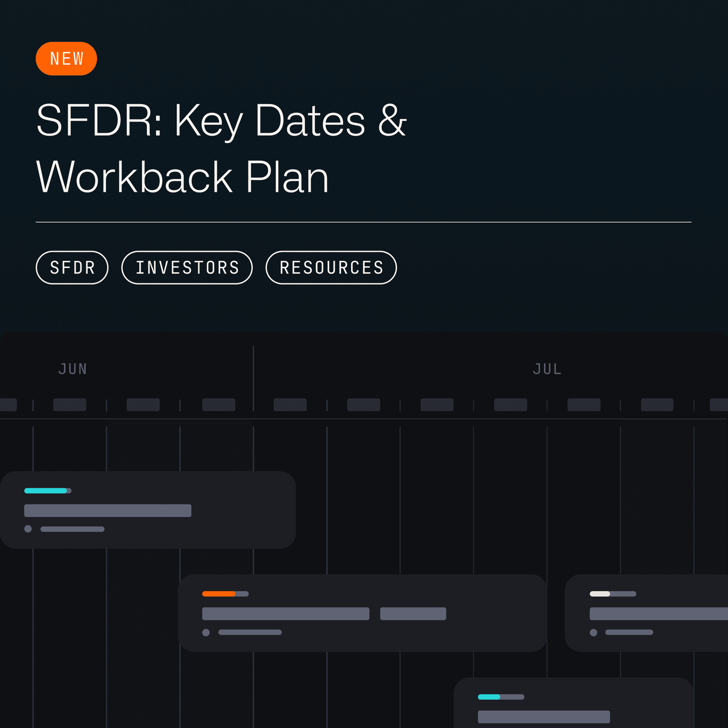
Task: Click the cyan progress bar in bottom card
Action: click(489, 697)
